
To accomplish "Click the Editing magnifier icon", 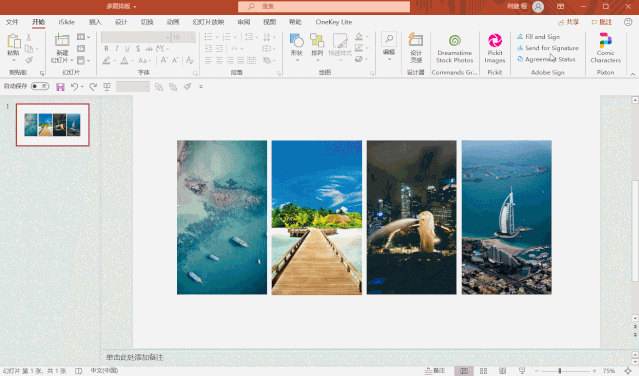I will coord(389,39).
